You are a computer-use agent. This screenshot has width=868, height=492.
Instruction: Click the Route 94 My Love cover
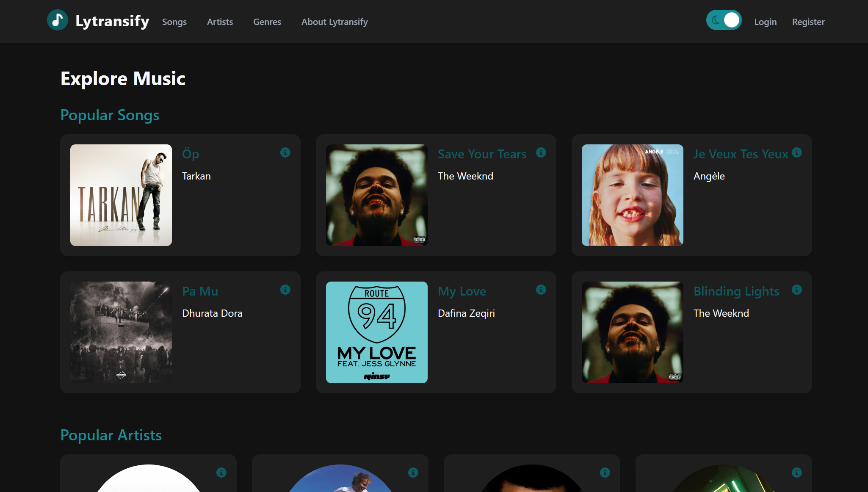[377, 332]
